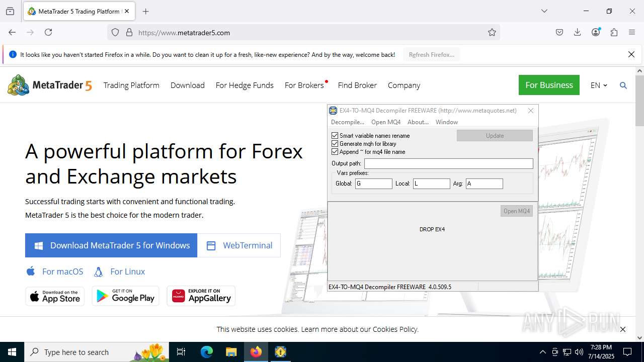Open Windows Start menu
Viewport: 644px width, 362px height.
12,352
